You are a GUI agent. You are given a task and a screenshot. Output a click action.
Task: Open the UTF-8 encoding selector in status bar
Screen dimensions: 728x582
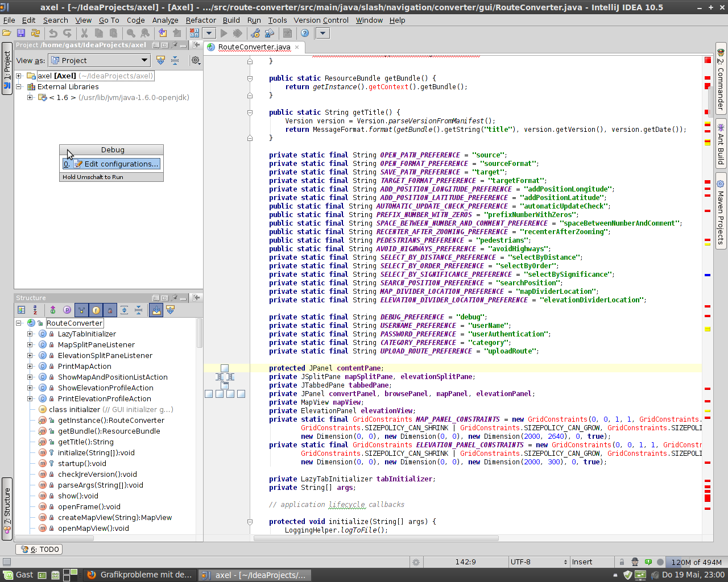pyautogui.click(x=539, y=562)
